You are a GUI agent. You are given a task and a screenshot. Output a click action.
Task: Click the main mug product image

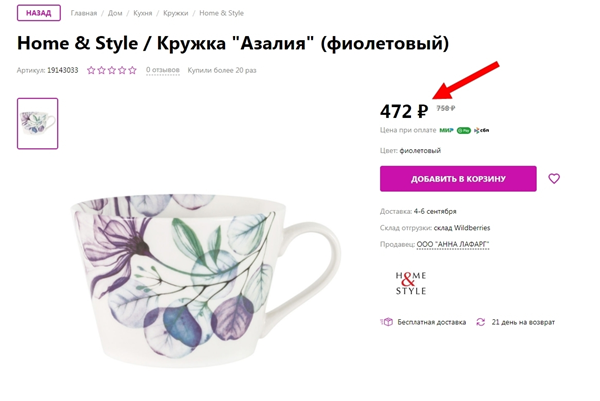click(206, 281)
